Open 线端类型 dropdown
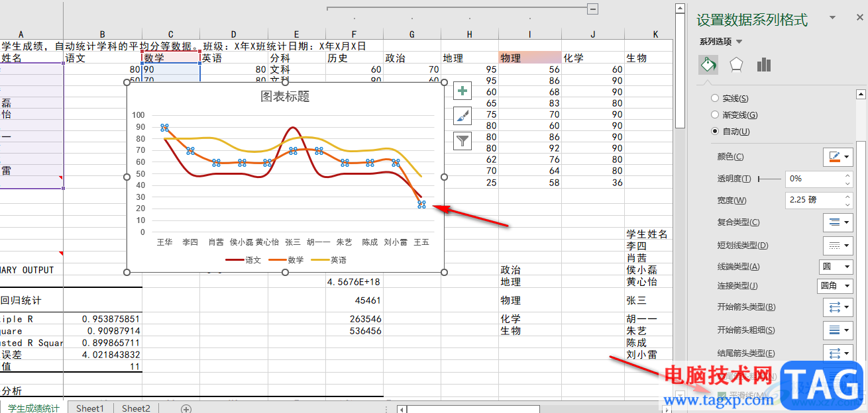The image size is (868, 413). pyautogui.click(x=836, y=267)
